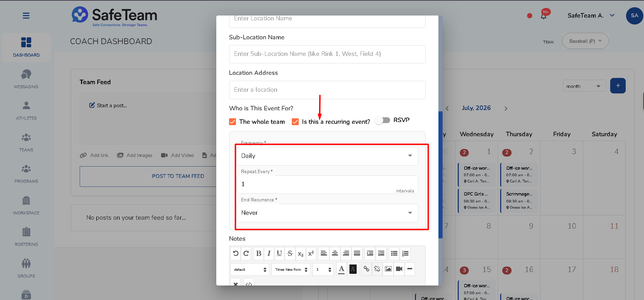Apply italic formatting in Notes
The width and height of the screenshot is (644, 300).
click(x=269, y=253)
